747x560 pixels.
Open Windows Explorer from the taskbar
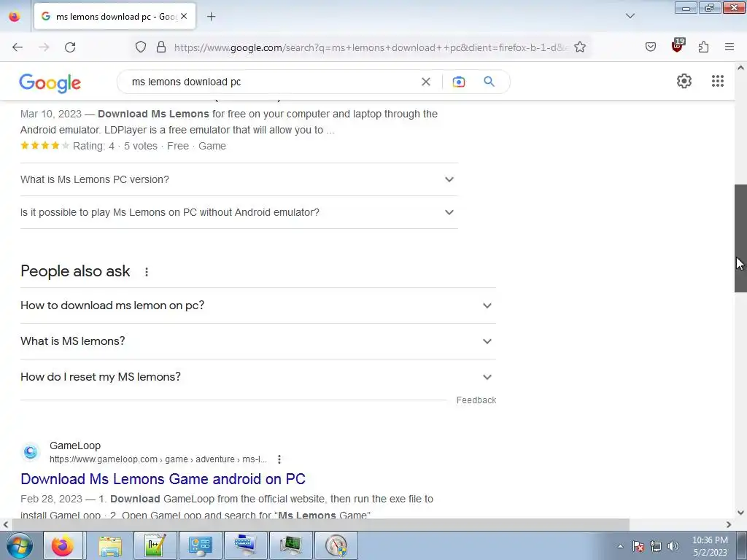110,545
